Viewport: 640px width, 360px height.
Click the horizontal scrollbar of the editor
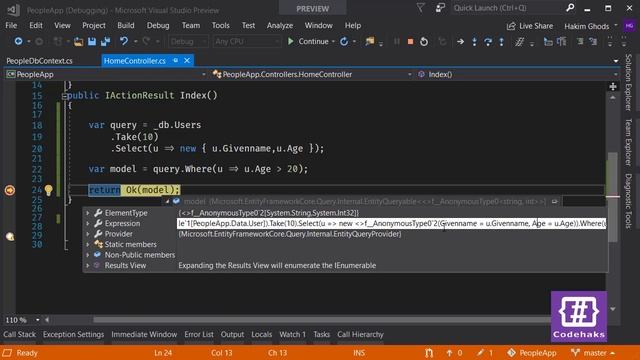322,320
